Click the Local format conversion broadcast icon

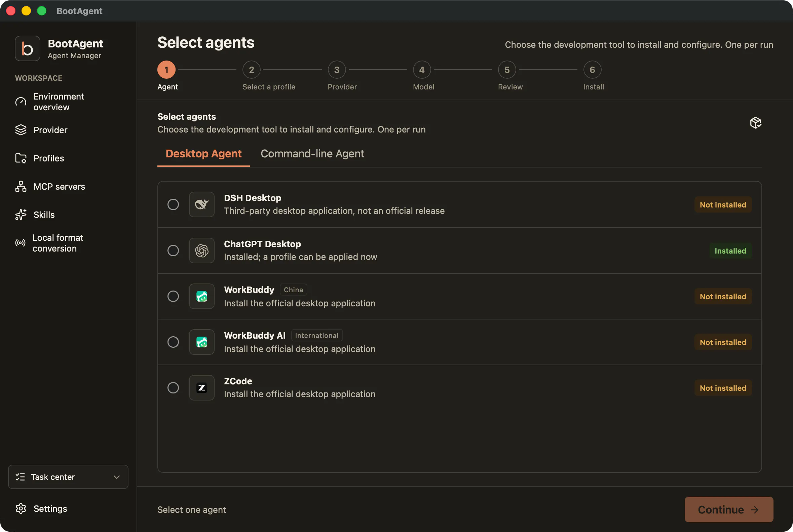point(21,243)
